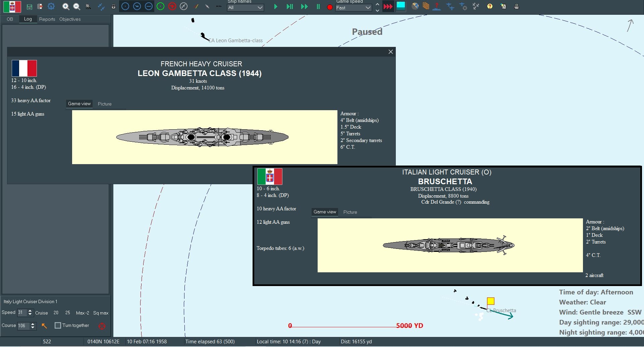644x347 pixels.
Task: Click the green pause button
Action: click(318, 7)
